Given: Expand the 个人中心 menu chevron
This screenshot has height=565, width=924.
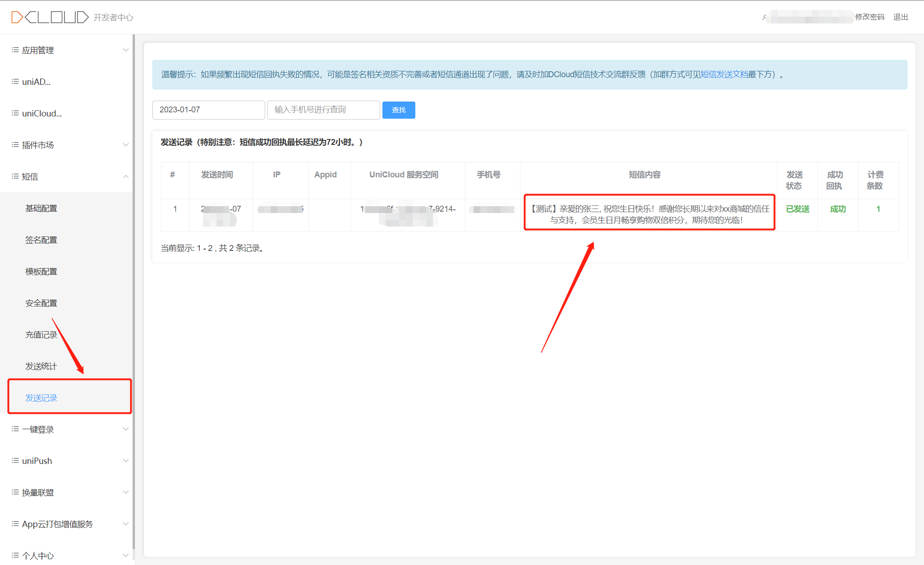Looking at the screenshot, I should [x=126, y=556].
